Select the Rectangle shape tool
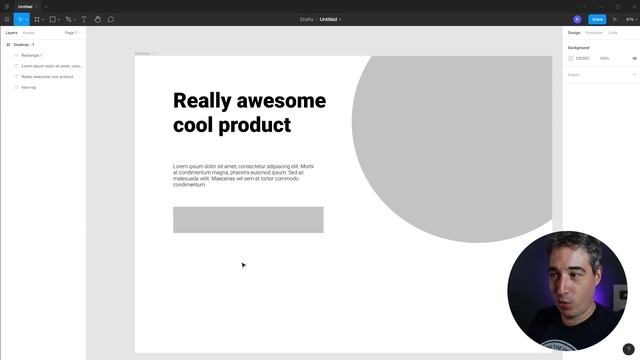 pos(52,19)
